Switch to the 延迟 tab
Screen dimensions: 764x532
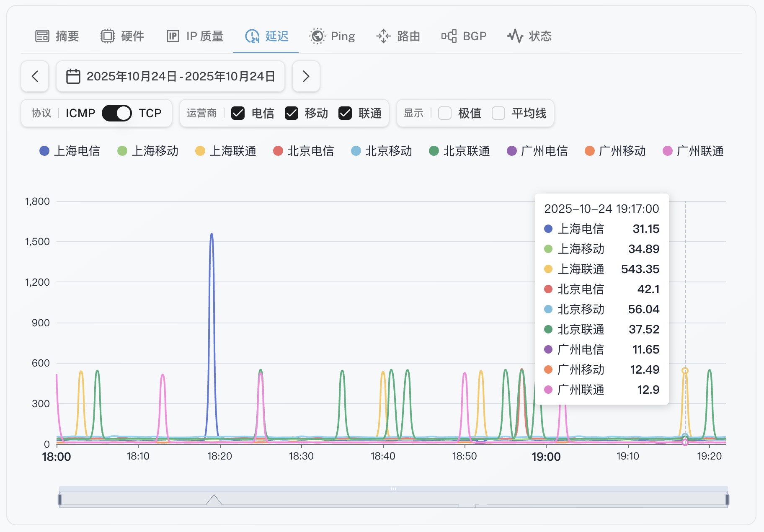266,36
